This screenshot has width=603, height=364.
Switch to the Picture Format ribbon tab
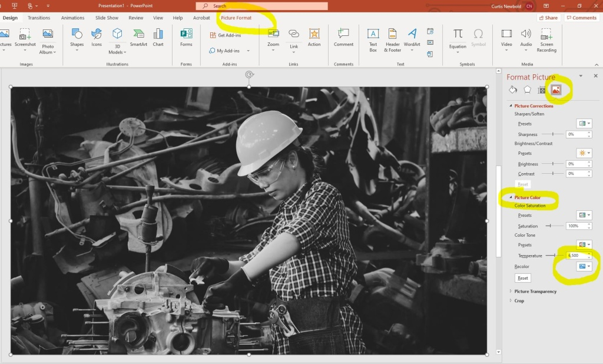click(236, 18)
